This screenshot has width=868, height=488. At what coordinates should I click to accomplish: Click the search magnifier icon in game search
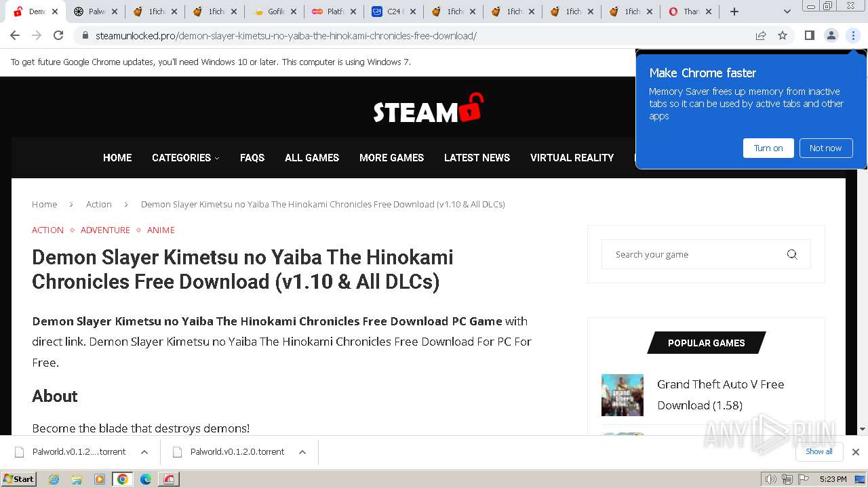pyautogui.click(x=791, y=254)
